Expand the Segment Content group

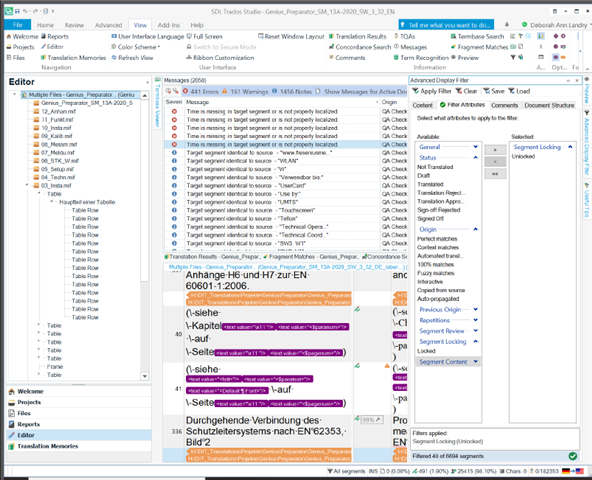pyautogui.click(x=476, y=361)
